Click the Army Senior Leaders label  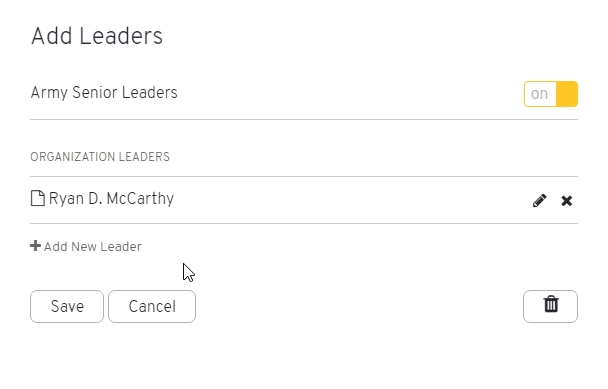[x=104, y=93]
